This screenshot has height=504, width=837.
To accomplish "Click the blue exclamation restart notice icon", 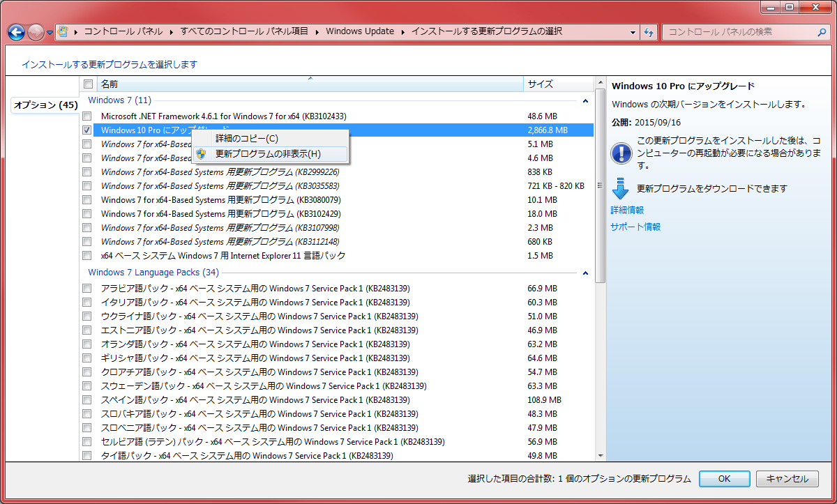I will 621,153.
